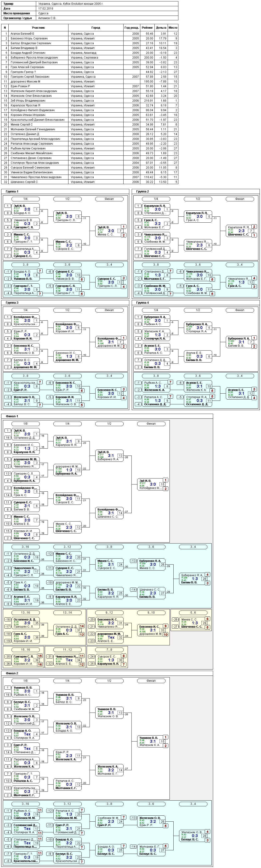Click rating value 216.91
Image resolution: width=261 pixels, height=868 pixels.
[149, 100]
